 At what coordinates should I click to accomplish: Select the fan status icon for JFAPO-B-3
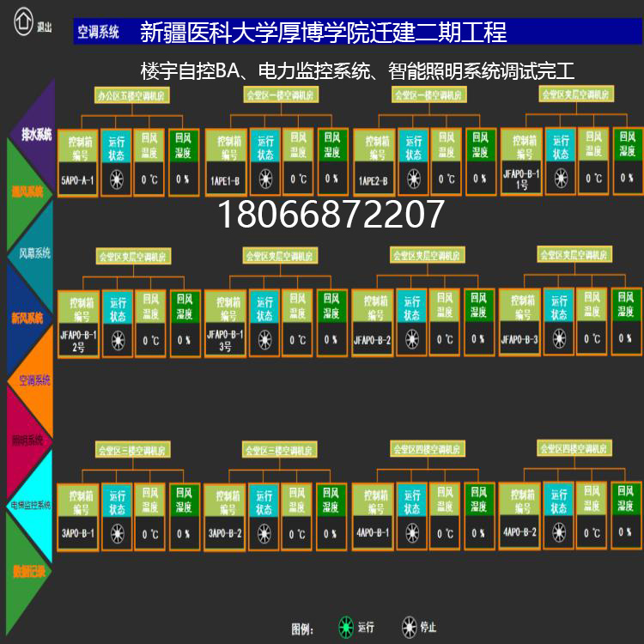click(560, 339)
